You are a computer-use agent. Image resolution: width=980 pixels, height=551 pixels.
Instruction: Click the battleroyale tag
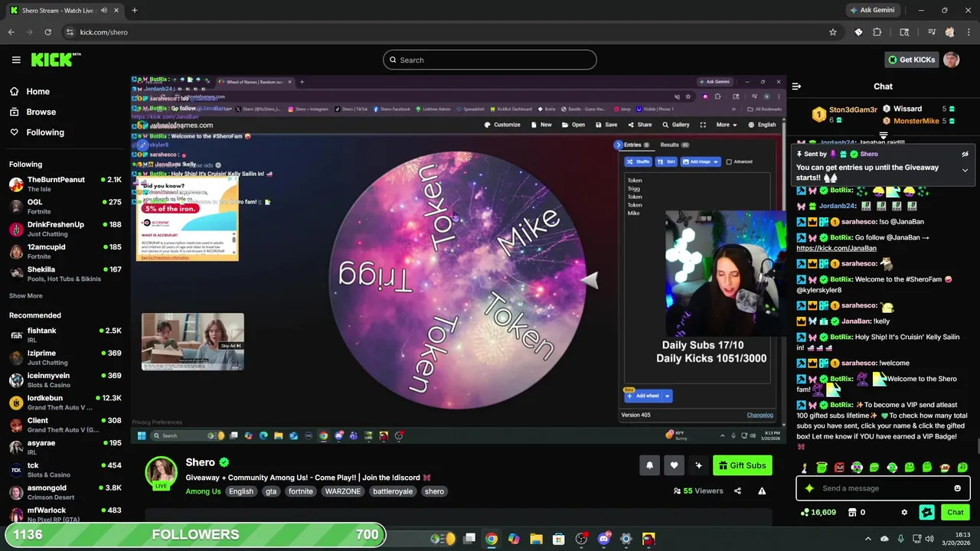tap(393, 491)
